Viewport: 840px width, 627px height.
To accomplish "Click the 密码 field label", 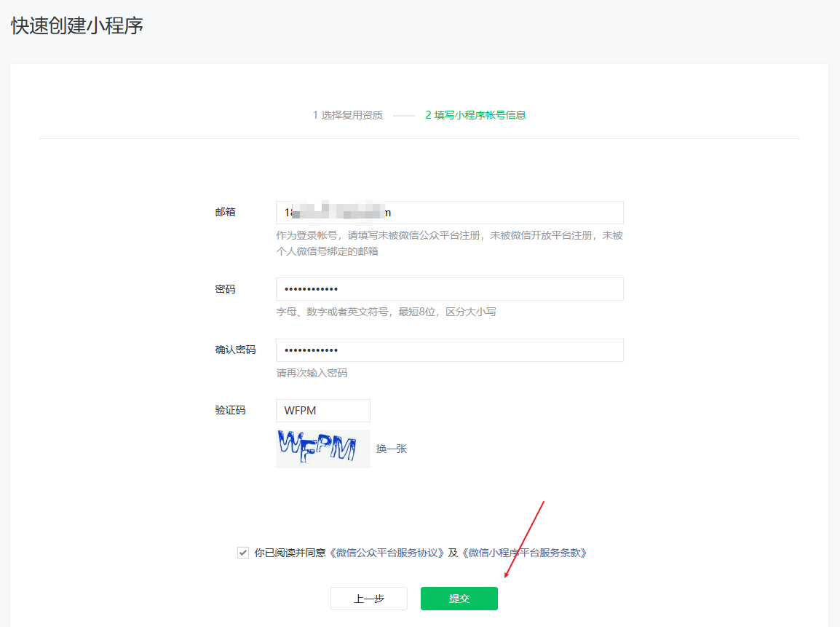I will pyautogui.click(x=225, y=289).
